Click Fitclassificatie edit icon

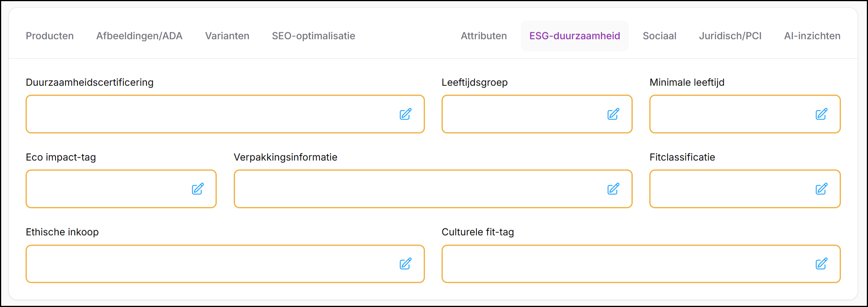[x=821, y=189]
